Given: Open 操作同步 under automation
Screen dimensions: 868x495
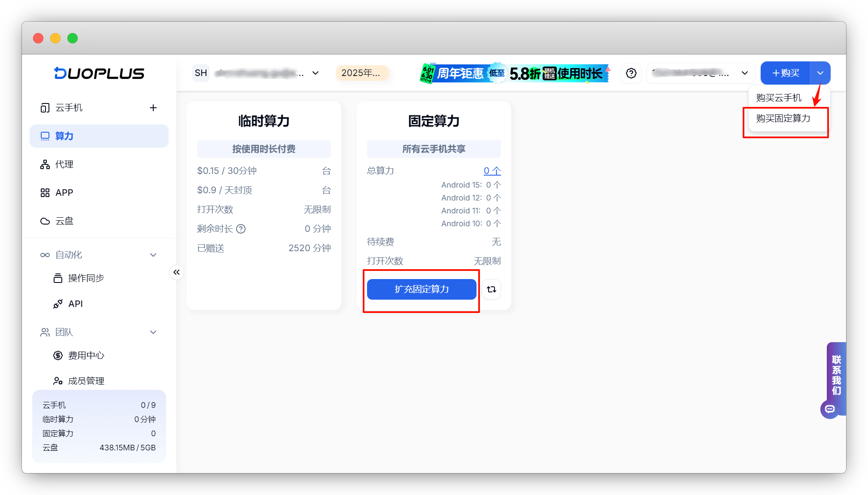Looking at the screenshot, I should point(86,278).
